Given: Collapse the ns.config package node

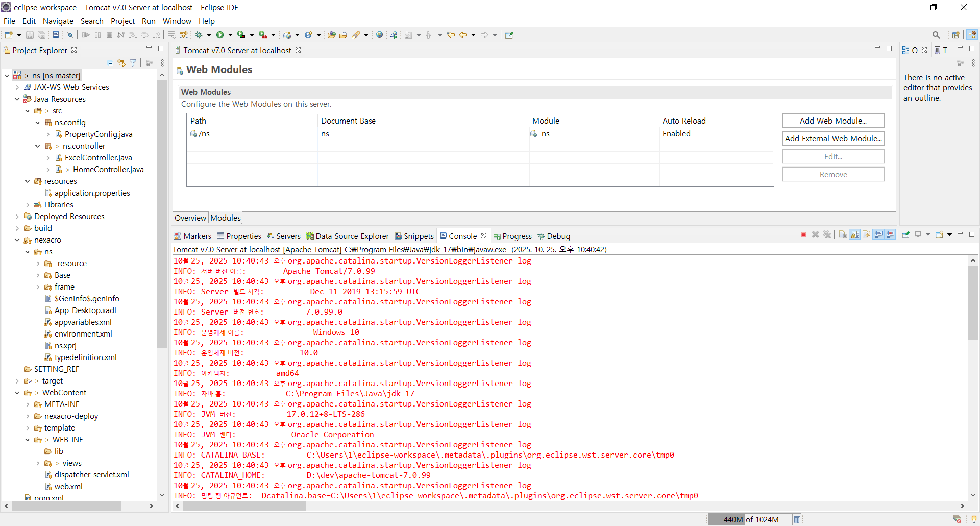Looking at the screenshot, I should click(x=37, y=123).
